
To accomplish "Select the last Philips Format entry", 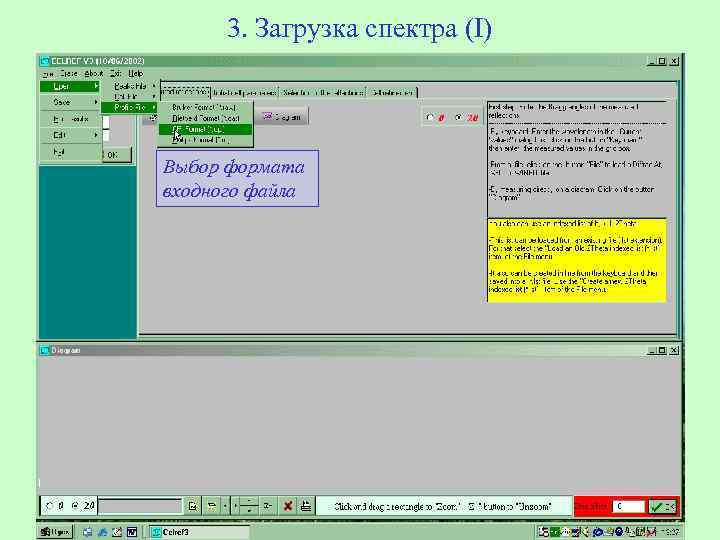I will pos(205,141).
